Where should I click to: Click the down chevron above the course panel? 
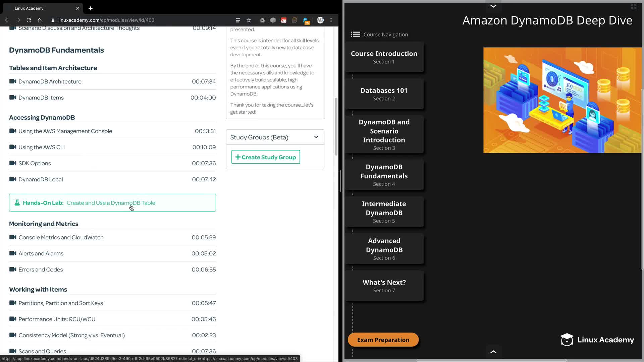point(493,6)
